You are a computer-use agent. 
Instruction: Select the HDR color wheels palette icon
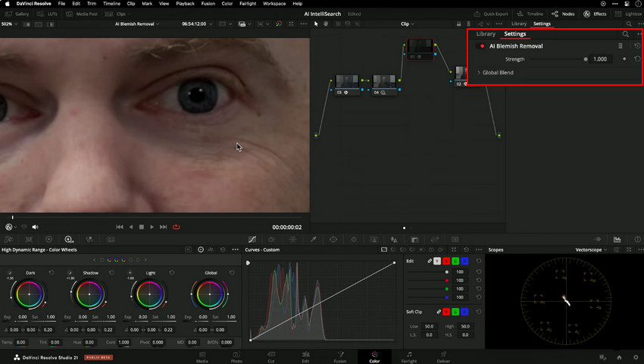[x=69, y=240]
